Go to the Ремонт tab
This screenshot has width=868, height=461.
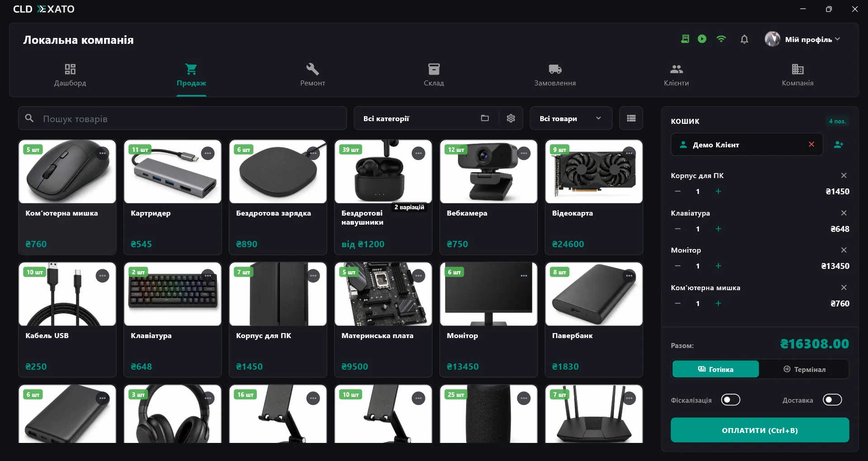(x=313, y=75)
